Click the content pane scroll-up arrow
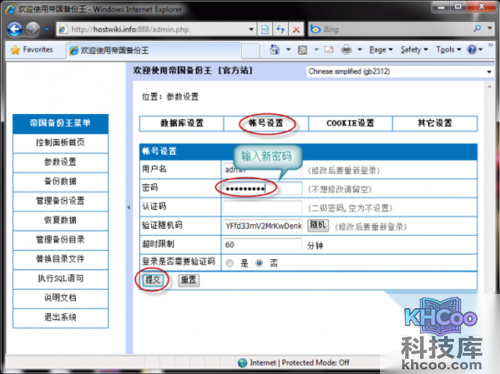500x374 pixels. pyautogui.click(x=489, y=87)
